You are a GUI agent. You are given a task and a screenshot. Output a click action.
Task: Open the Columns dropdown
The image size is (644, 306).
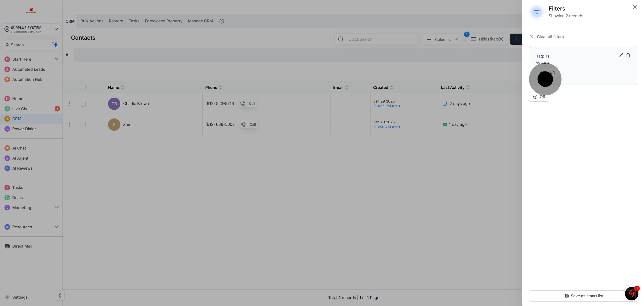[x=442, y=39]
